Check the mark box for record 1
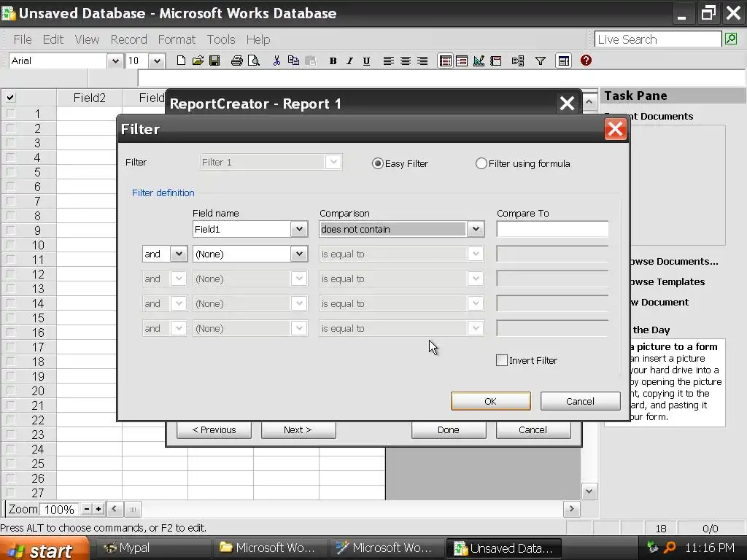The image size is (747, 560). (x=10, y=114)
